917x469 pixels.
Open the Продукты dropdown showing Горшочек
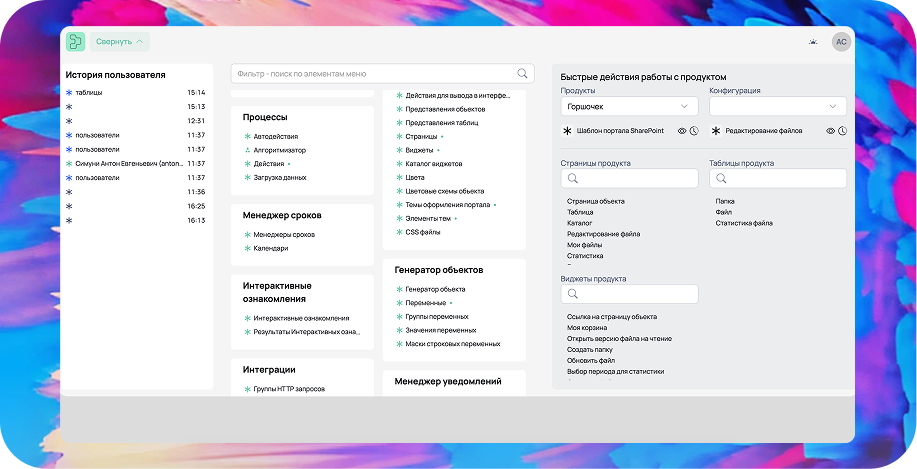point(629,106)
